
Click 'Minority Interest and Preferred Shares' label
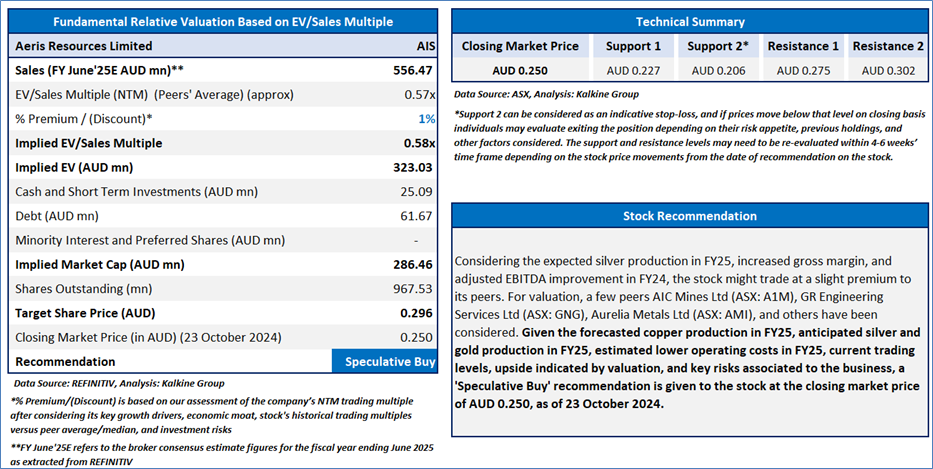(150, 240)
